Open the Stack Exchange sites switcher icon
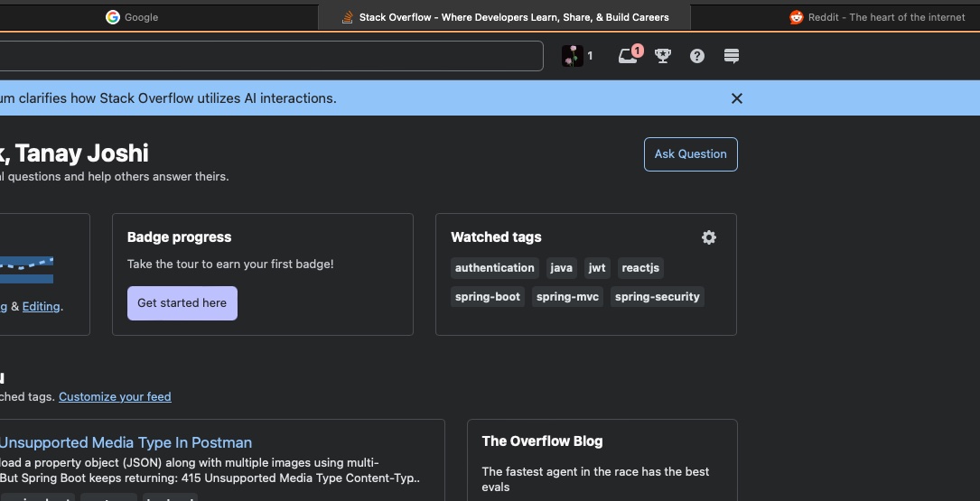This screenshot has width=980, height=501. pyautogui.click(x=732, y=56)
